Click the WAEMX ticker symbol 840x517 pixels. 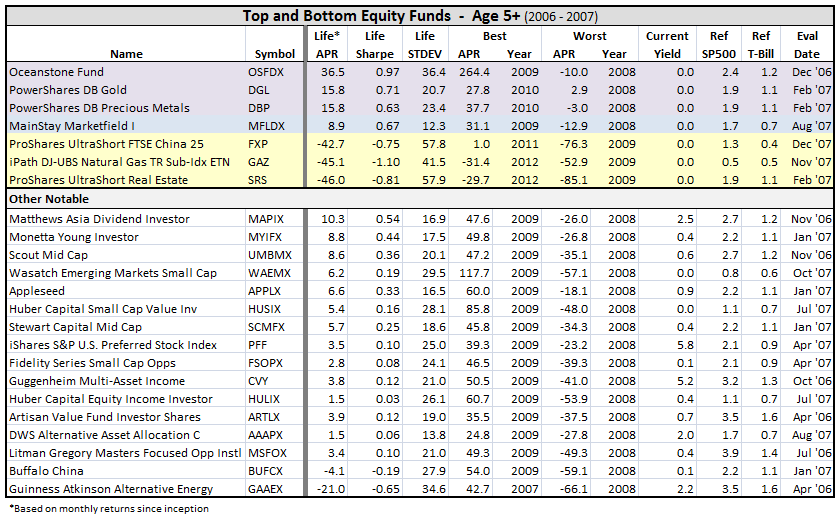[270, 272]
